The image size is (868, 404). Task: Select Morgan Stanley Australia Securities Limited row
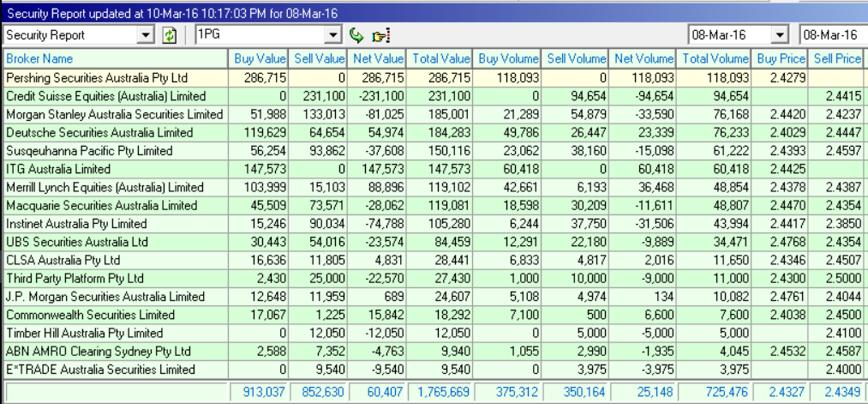(x=434, y=114)
